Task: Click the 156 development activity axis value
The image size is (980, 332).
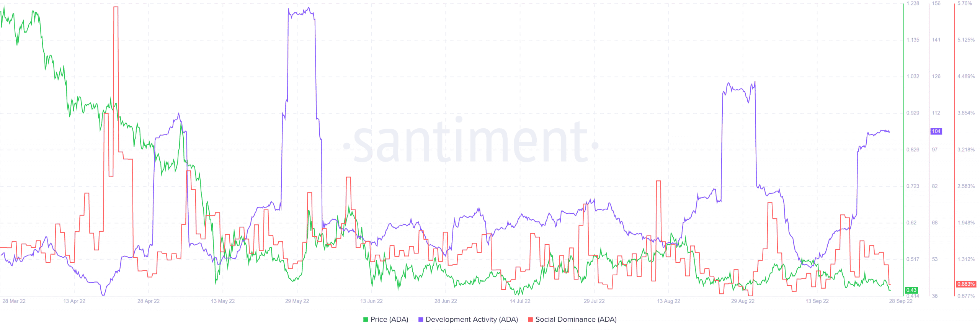Action: pos(936,3)
